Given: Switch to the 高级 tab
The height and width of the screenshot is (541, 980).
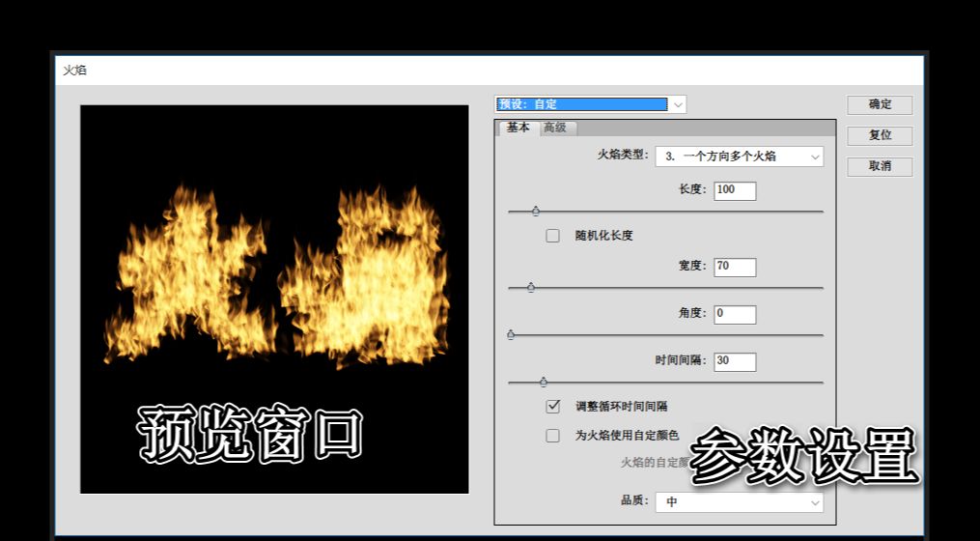Looking at the screenshot, I should coord(555,128).
